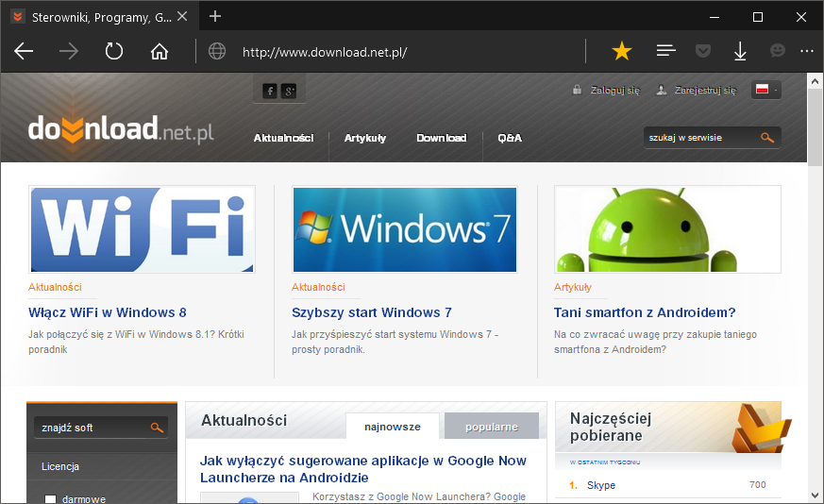Click the address bar URL

(x=325, y=52)
